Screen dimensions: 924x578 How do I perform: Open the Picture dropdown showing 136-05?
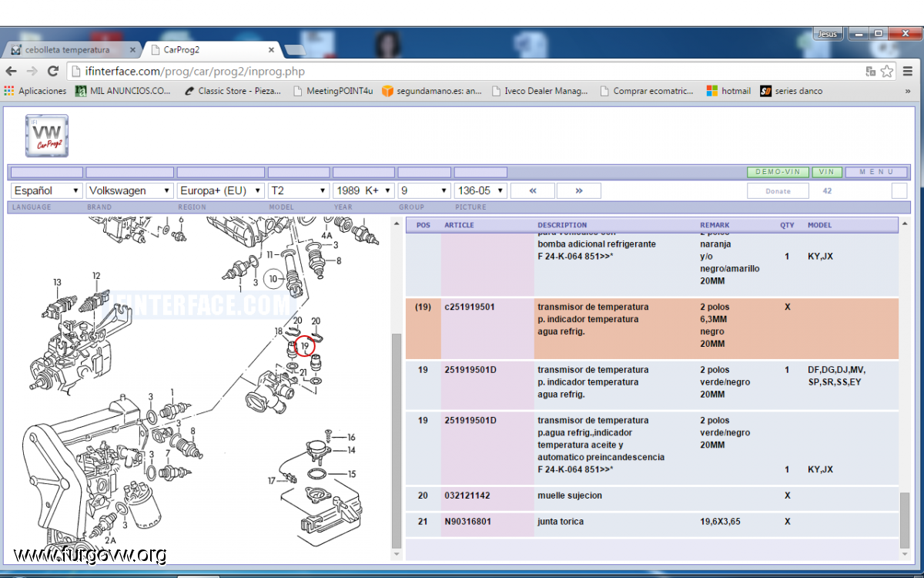pyautogui.click(x=480, y=190)
